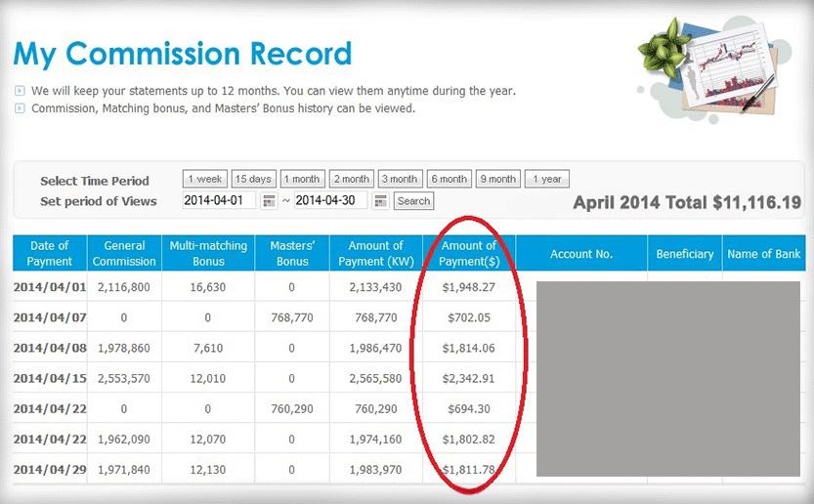Select the Masters' Bonus column header
Screen dimensions: 814x504
click(x=291, y=254)
